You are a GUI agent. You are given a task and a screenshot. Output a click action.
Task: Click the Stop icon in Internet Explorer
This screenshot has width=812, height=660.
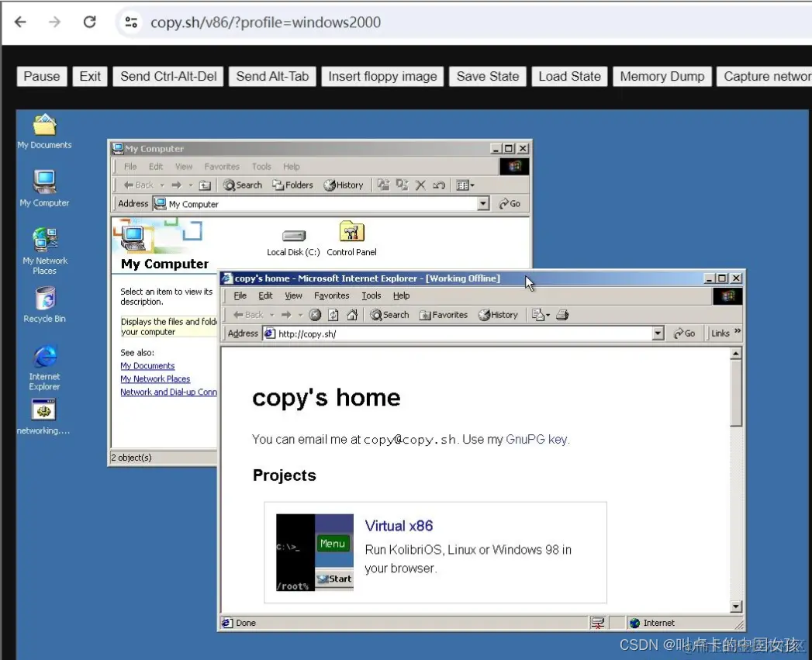[x=315, y=315]
